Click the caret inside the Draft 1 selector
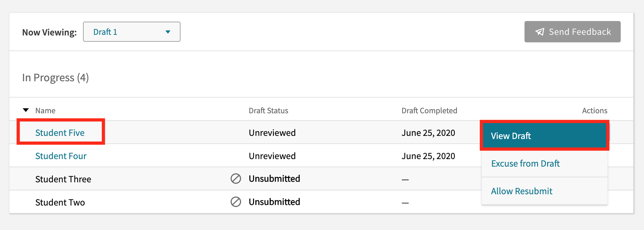 tap(168, 31)
